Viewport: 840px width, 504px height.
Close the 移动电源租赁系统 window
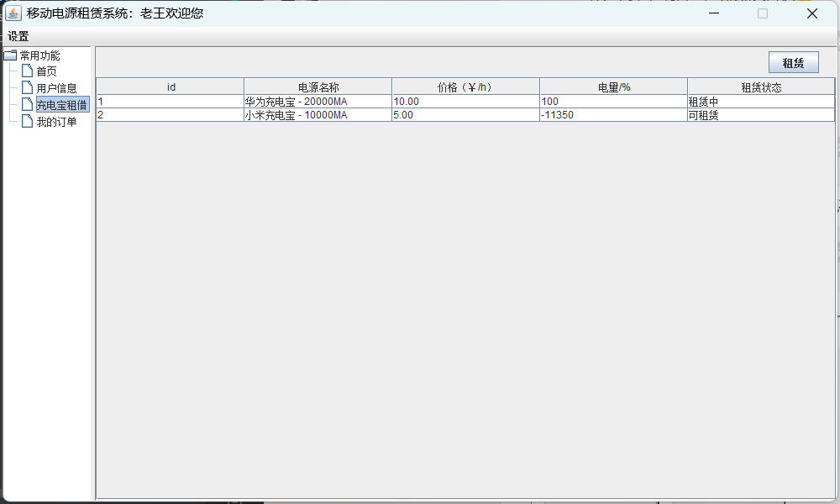point(812,13)
